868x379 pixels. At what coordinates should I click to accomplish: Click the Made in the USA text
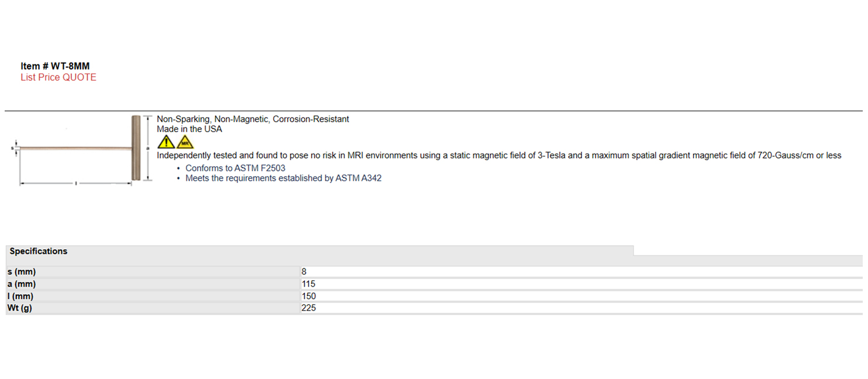click(189, 129)
